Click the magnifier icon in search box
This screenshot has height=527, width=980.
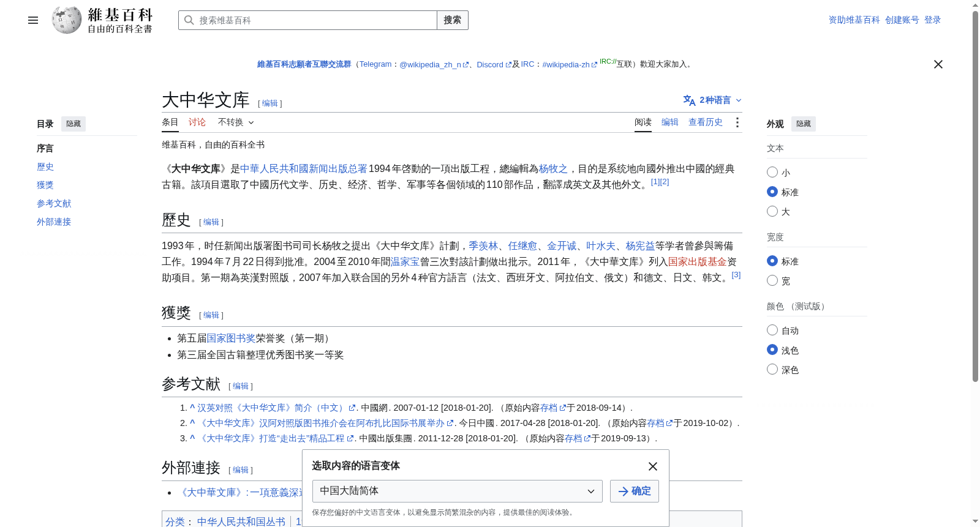coord(189,20)
